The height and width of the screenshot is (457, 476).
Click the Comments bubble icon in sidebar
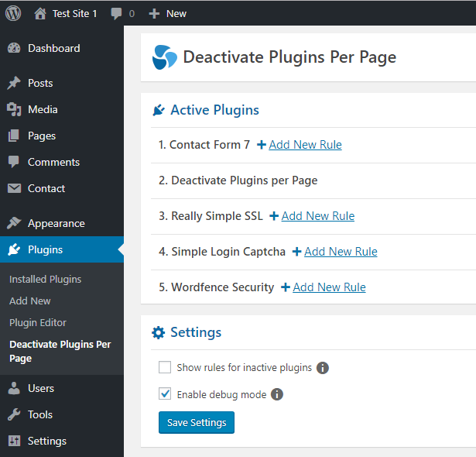(x=14, y=162)
